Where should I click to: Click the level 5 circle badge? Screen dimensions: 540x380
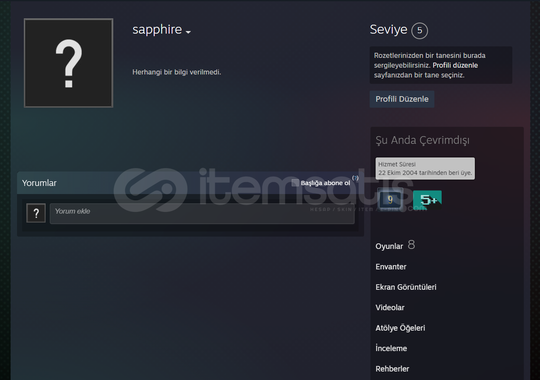coord(419,30)
